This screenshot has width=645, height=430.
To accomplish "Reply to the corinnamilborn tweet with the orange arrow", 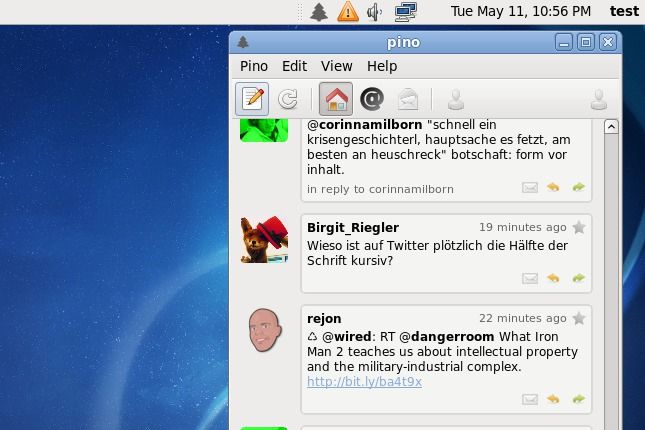I will pos(553,188).
